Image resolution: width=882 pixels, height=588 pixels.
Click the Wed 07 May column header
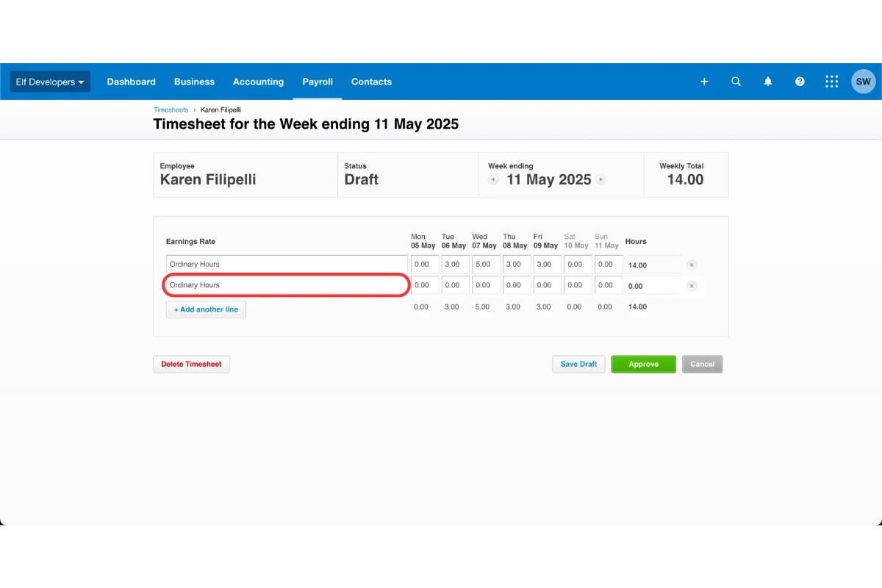click(484, 241)
